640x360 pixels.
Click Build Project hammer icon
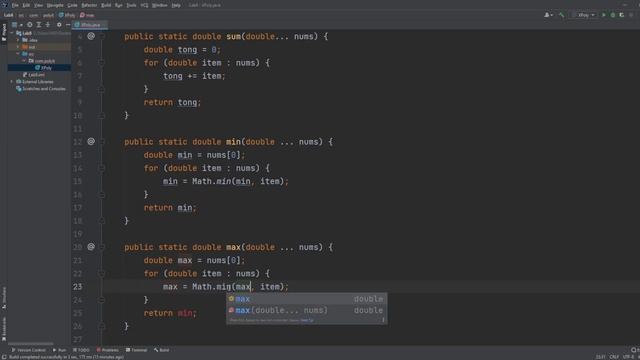[x=562, y=15]
